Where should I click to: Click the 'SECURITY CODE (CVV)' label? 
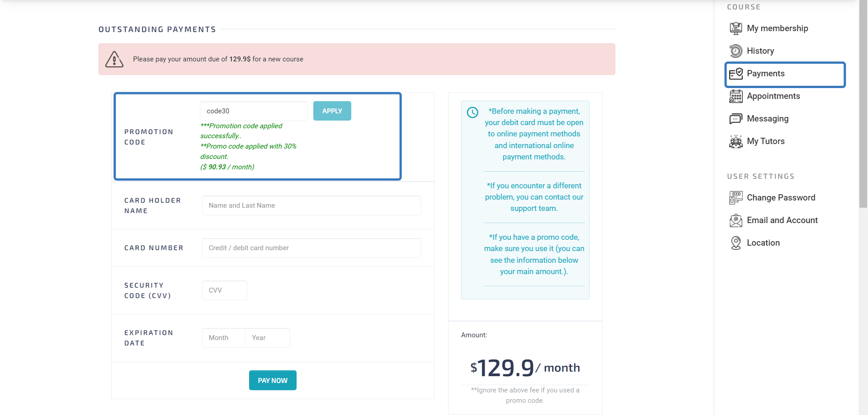click(147, 290)
